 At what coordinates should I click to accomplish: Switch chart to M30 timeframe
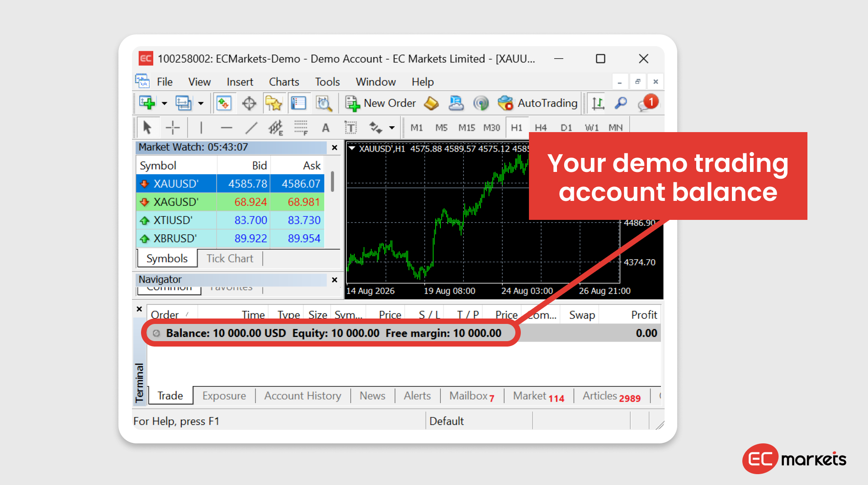coord(491,128)
